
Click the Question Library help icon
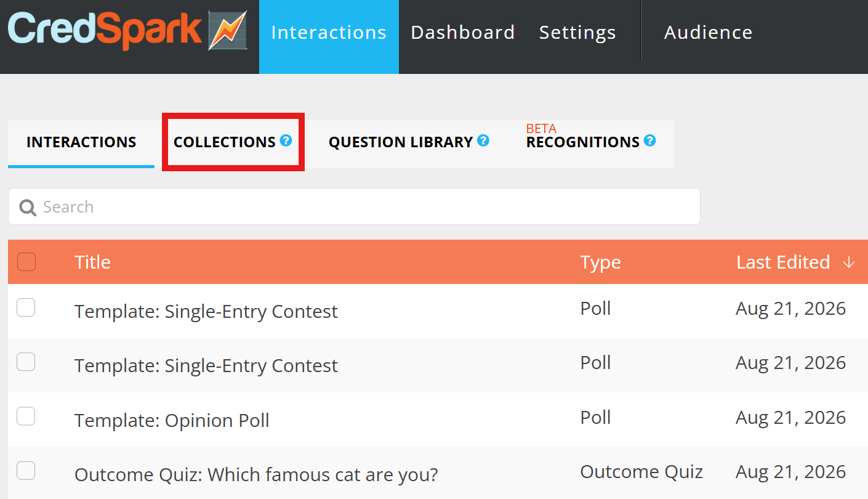(483, 140)
